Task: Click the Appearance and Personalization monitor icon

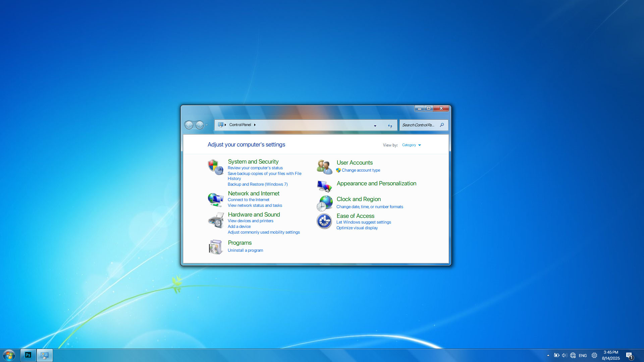Action: coord(324,186)
